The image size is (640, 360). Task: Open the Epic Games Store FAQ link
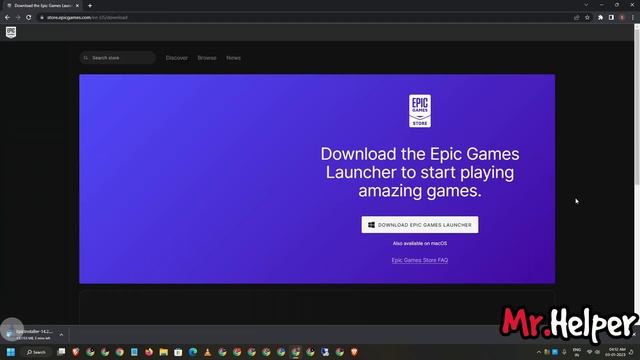pos(420,260)
